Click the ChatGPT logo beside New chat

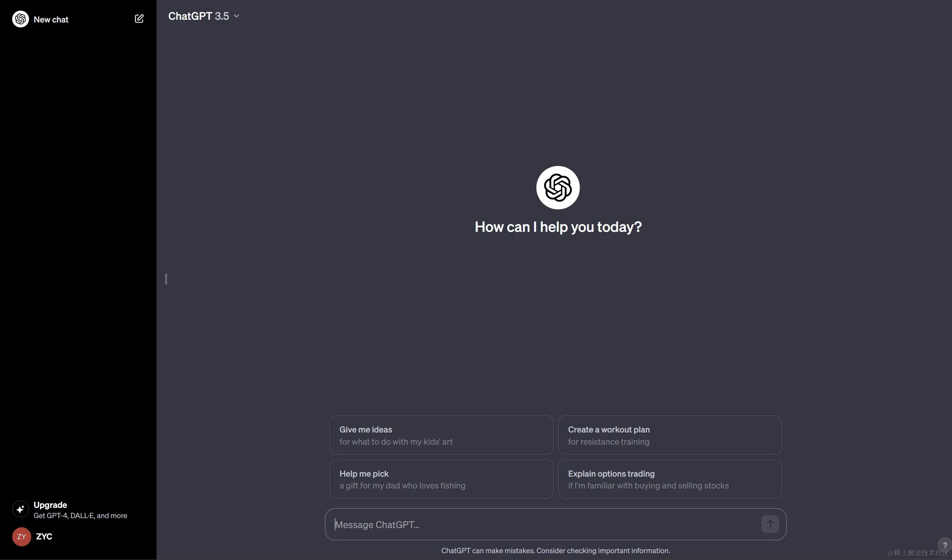21,19
